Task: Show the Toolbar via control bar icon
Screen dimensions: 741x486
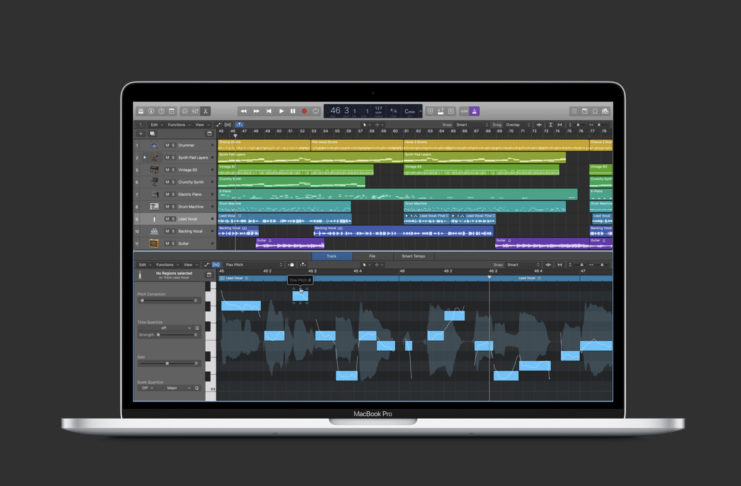Action: click(172, 111)
